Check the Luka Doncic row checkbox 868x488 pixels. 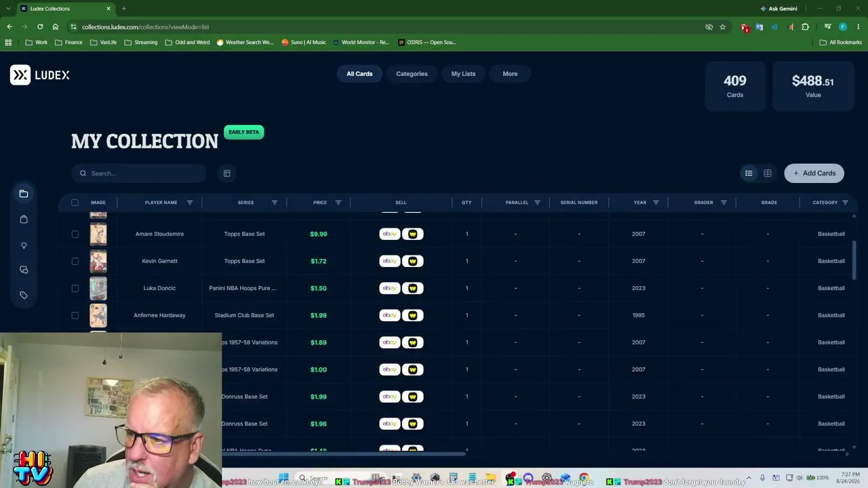75,288
